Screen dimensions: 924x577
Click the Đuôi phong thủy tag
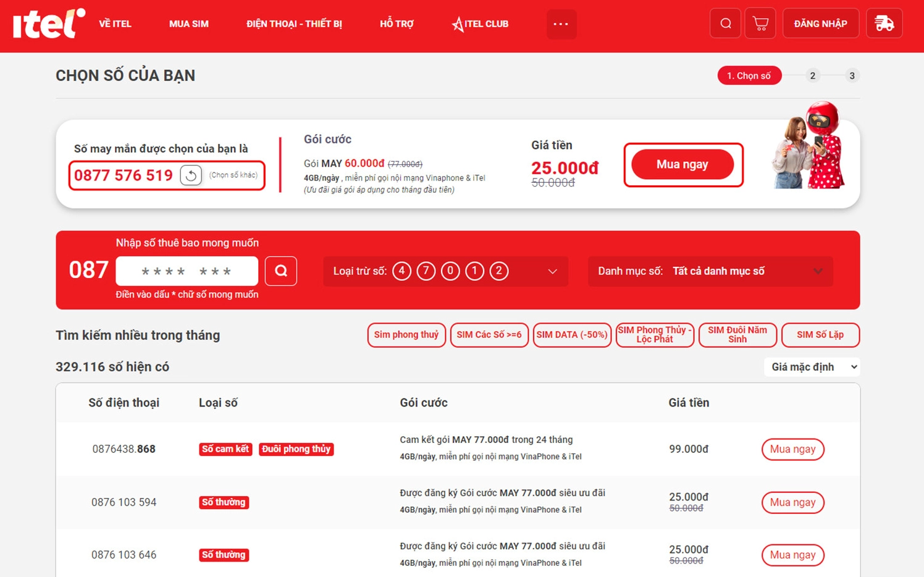point(296,449)
